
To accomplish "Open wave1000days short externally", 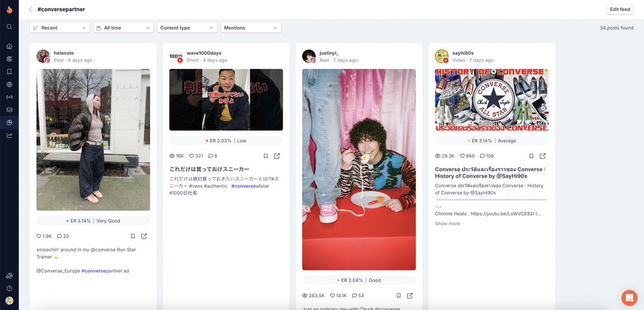I will [277, 156].
